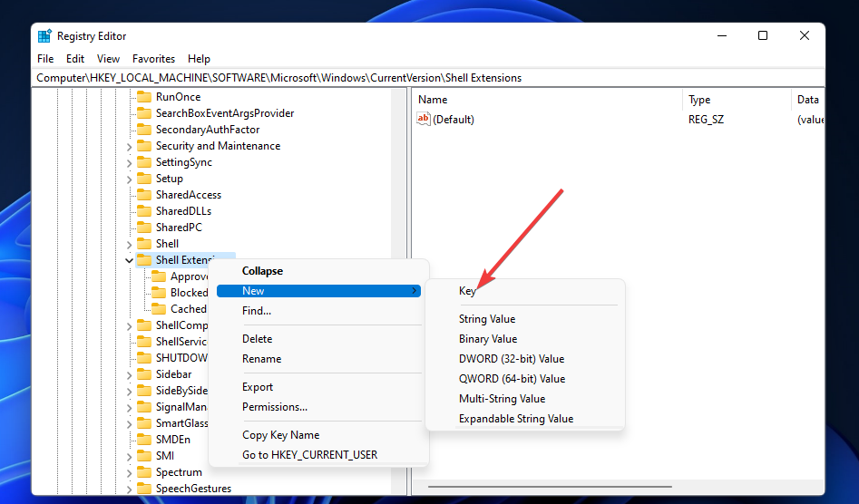This screenshot has height=504, width=859.
Task: Open the Help menu
Action: (x=199, y=59)
